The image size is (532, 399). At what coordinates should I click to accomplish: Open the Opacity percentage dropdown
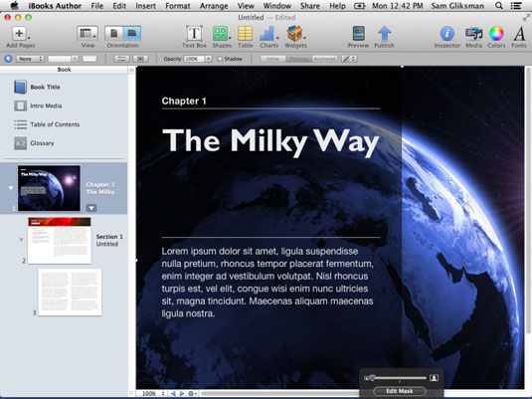[x=209, y=59]
